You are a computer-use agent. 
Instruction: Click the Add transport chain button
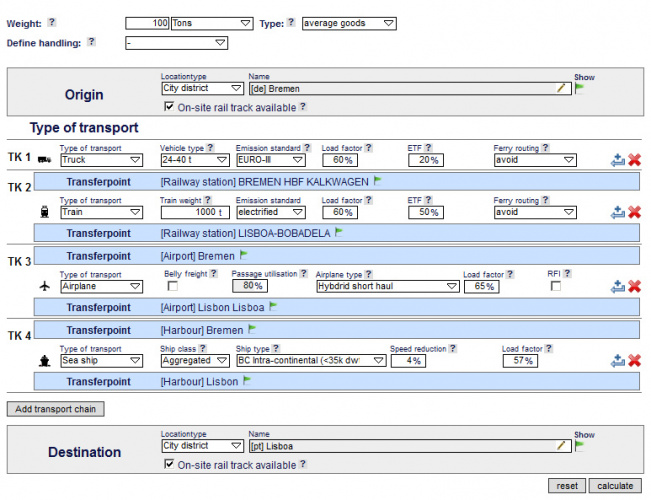(x=56, y=409)
